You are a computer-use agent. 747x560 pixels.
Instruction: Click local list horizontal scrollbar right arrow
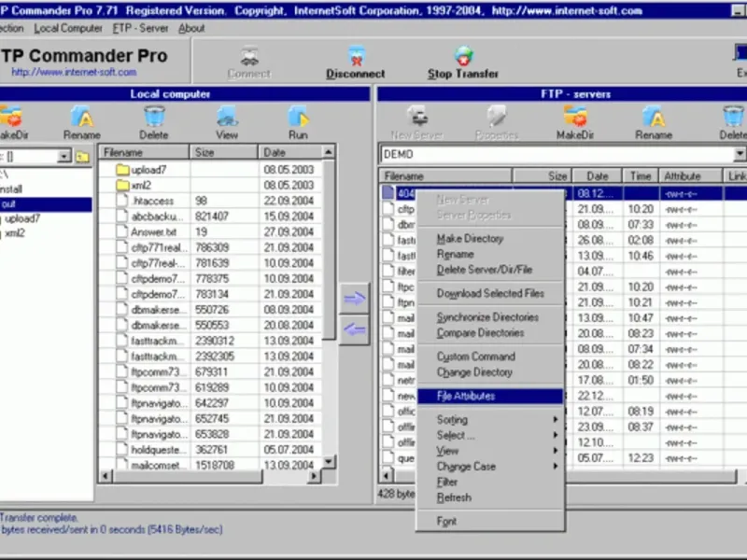[x=314, y=476]
